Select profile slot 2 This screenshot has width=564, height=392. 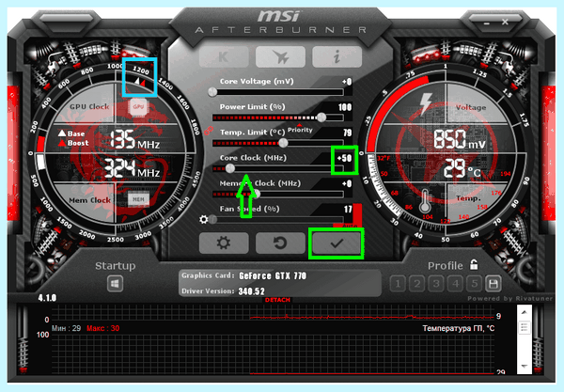click(x=416, y=284)
